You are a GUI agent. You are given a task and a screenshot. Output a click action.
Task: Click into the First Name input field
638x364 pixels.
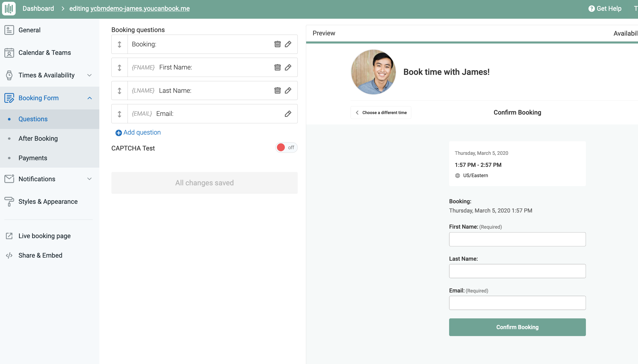pos(517,239)
